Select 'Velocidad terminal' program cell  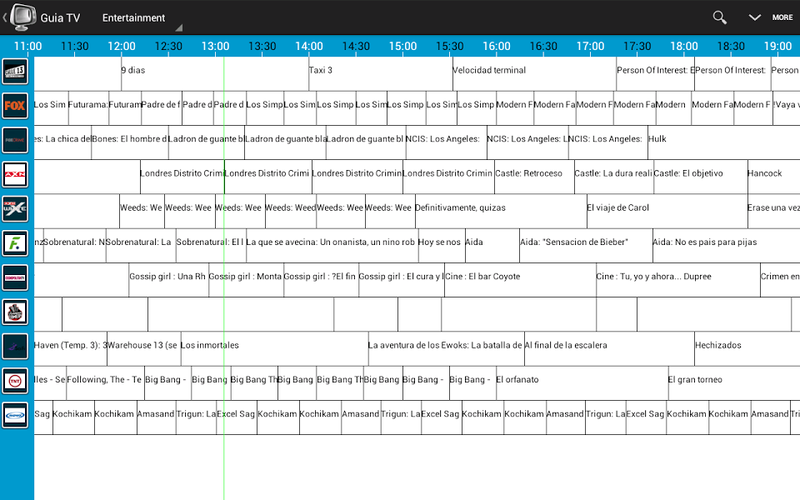pos(534,73)
